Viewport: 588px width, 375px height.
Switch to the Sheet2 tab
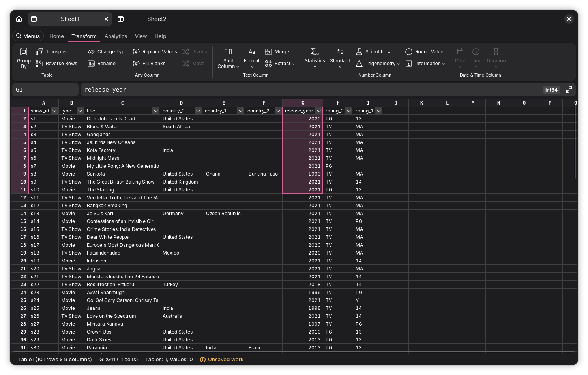pos(157,19)
